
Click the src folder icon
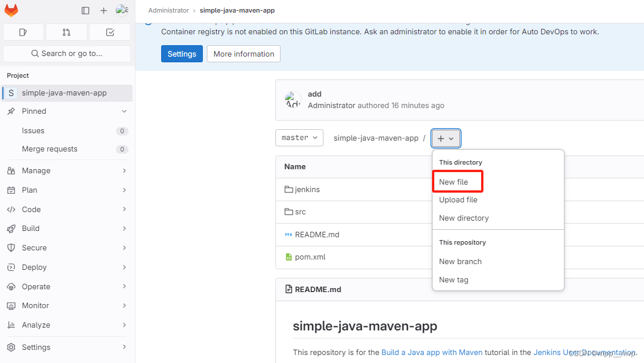click(289, 212)
